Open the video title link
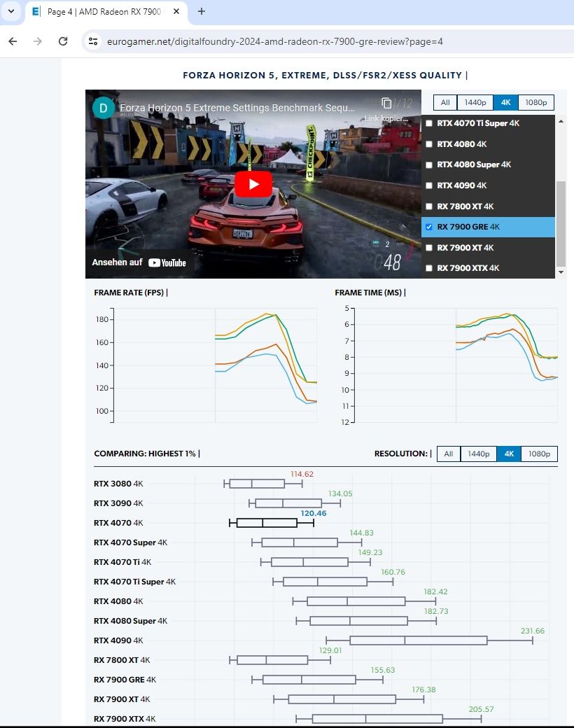Viewport: 574px width, 728px height. [237, 108]
